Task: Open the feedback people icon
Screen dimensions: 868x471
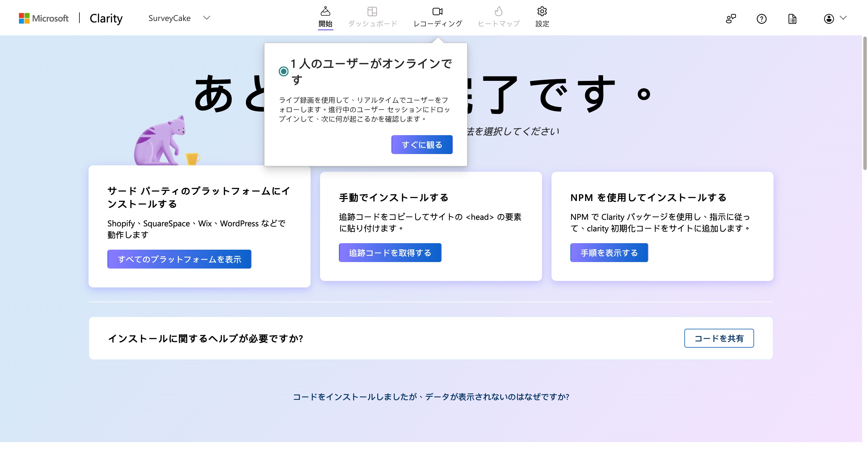Action: pos(730,19)
